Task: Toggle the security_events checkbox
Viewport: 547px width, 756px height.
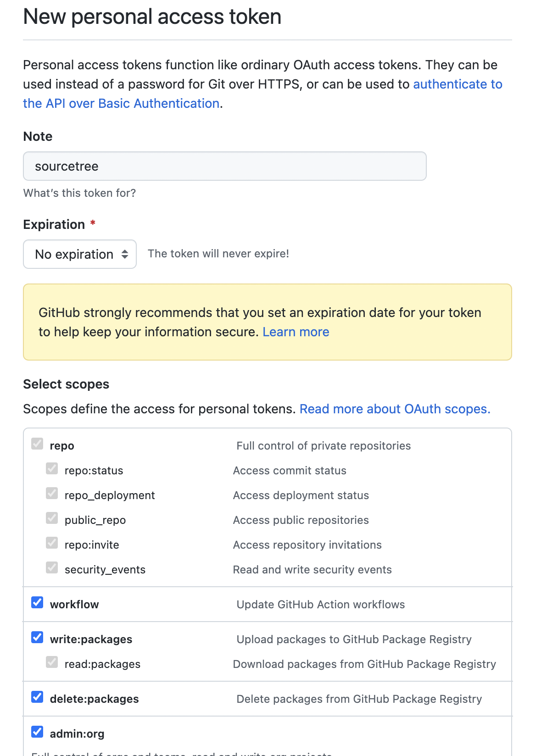Action: click(x=52, y=567)
